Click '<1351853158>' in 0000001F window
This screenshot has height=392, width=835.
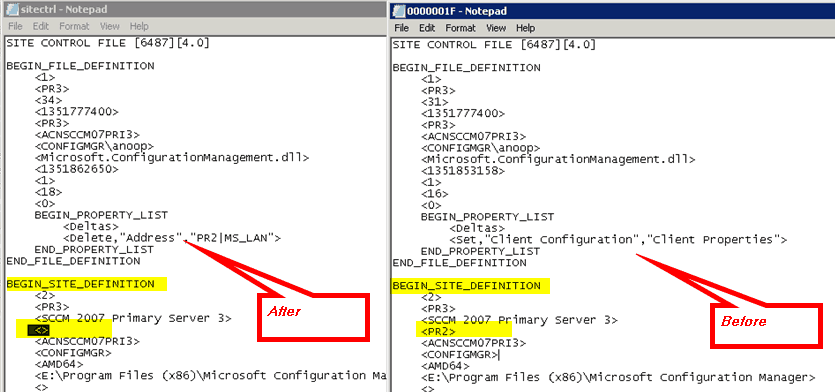click(x=463, y=171)
